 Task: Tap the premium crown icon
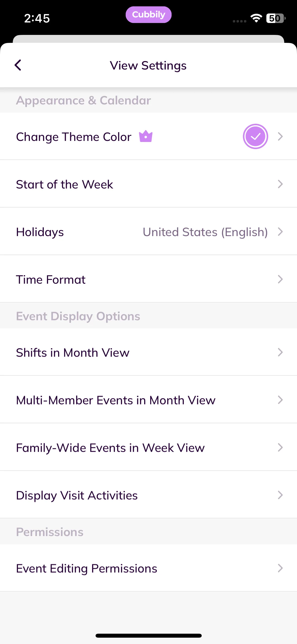[x=146, y=136]
